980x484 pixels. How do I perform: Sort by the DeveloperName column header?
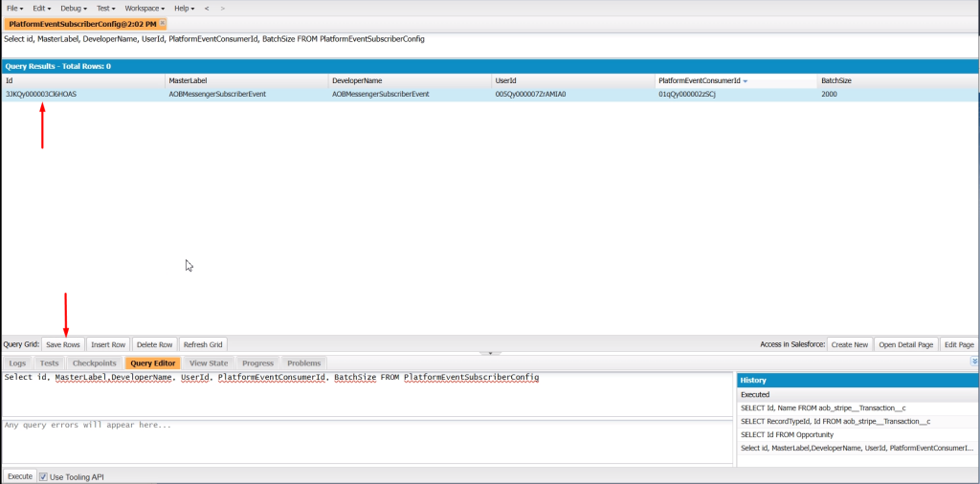(x=410, y=81)
